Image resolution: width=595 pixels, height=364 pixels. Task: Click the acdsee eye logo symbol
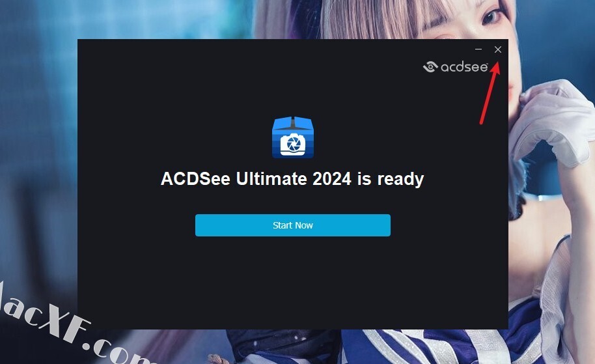pos(430,67)
